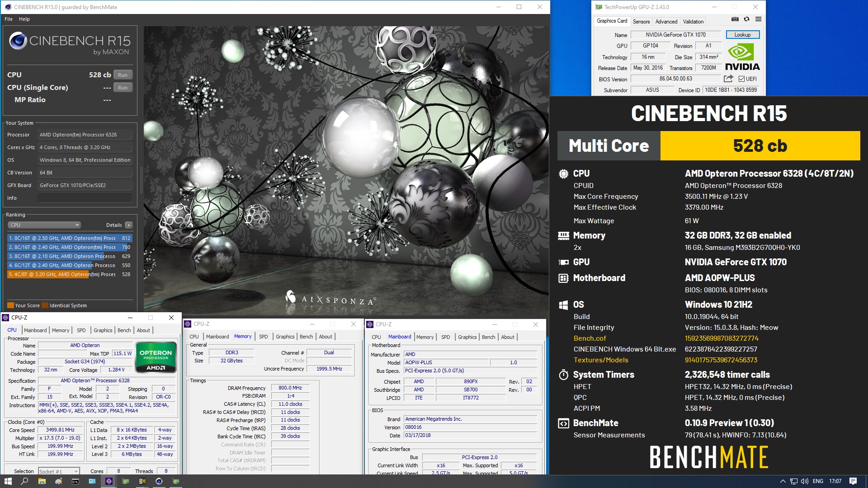Run the CPU Single Core benchmark
This screenshot has height=488, width=868.
(123, 88)
